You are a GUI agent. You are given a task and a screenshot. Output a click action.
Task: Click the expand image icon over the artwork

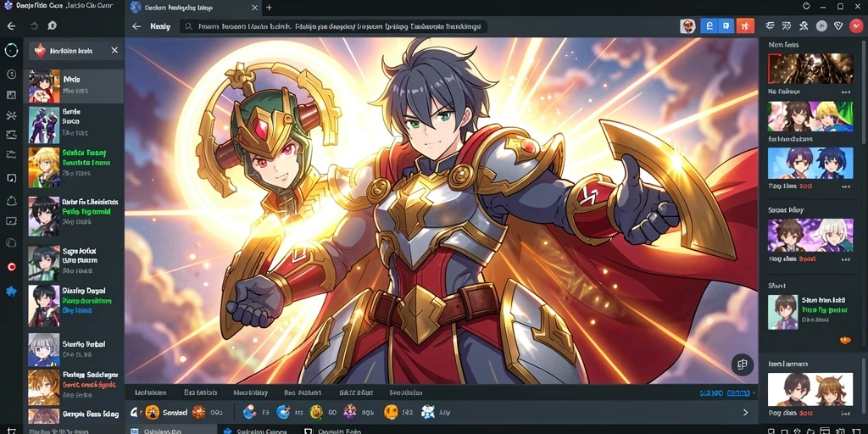click(743, 364)
